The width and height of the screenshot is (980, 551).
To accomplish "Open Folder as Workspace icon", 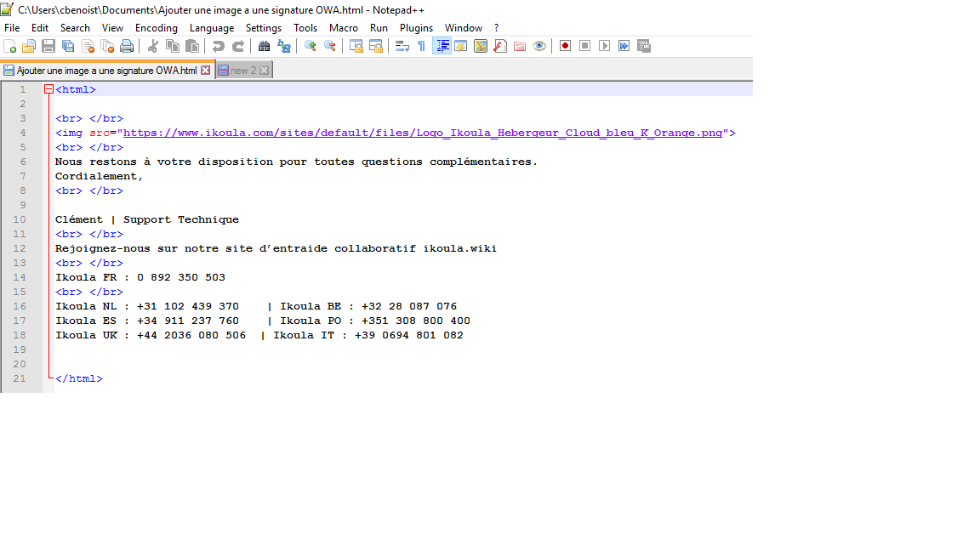I will click(x=520, y=46).
